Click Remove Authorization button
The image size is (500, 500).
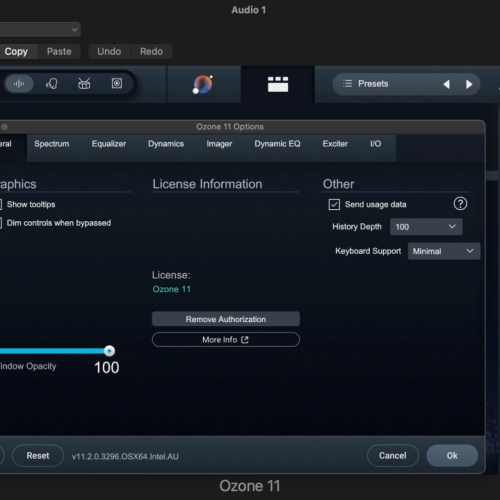tap(226, 319)
